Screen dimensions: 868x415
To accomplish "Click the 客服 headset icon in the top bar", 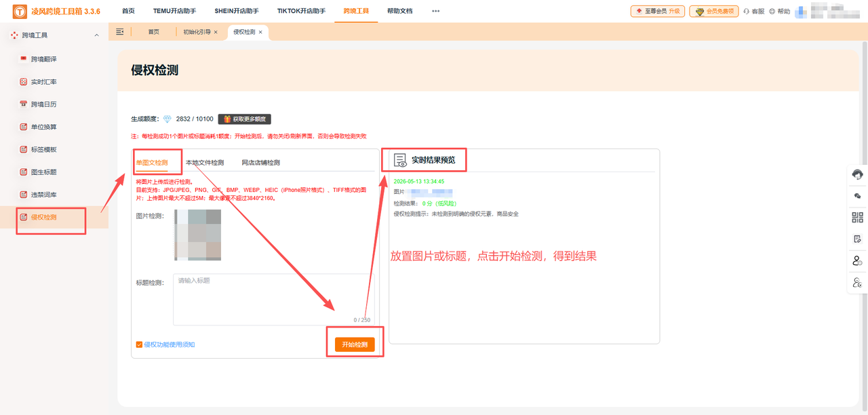I will point(747,12).
